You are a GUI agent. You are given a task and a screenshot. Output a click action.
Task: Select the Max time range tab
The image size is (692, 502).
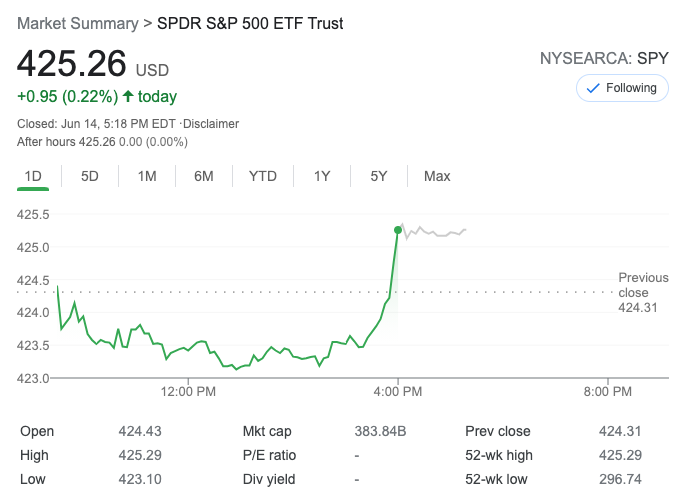[437, 176]
